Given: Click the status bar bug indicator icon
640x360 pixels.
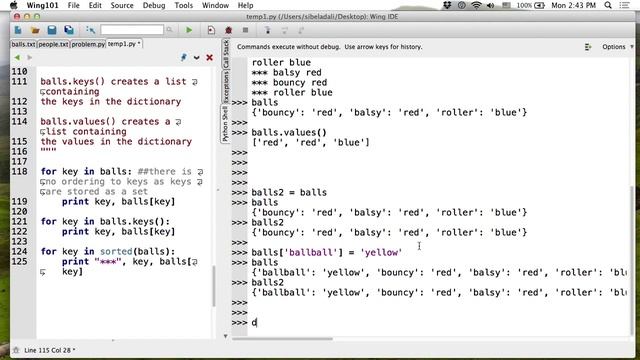Looking at the screenshot, I should pos(16,350).
